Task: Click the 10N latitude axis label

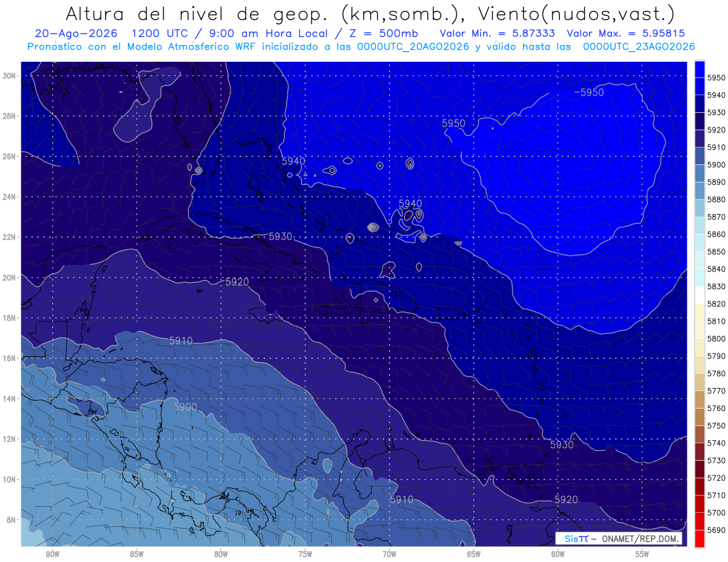Action: (9, 480)
